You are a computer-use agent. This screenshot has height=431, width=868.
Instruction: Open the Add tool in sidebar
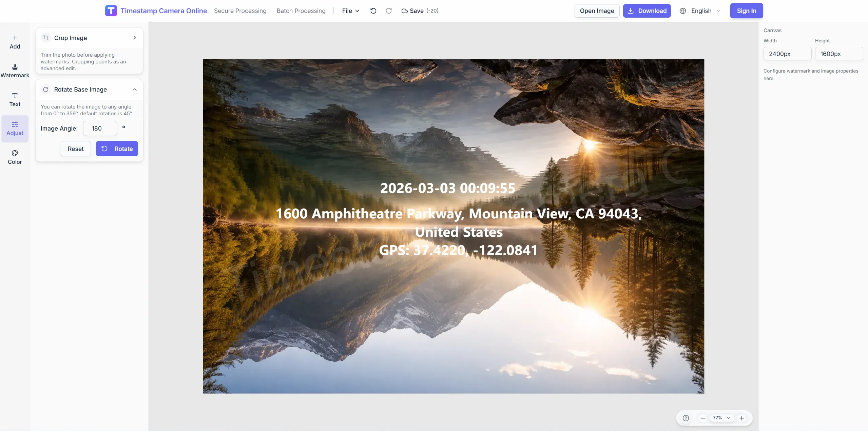[15, 42]
